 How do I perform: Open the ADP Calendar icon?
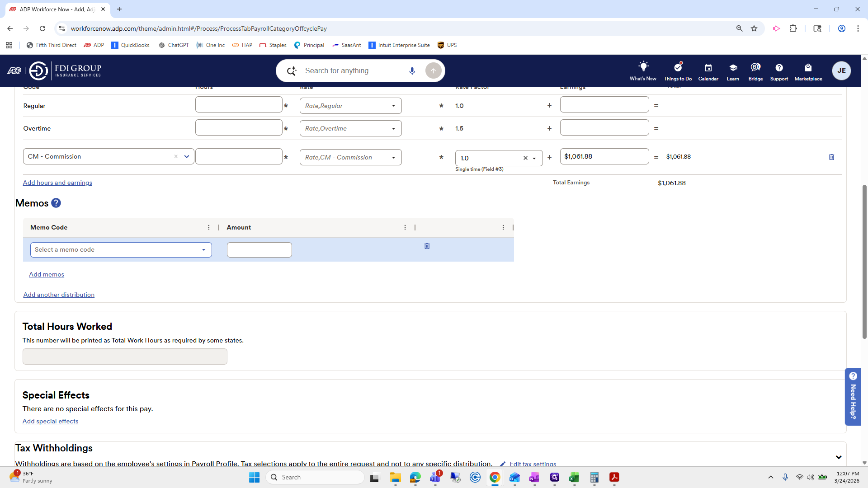pyautogui.click(x=708, y=68)
